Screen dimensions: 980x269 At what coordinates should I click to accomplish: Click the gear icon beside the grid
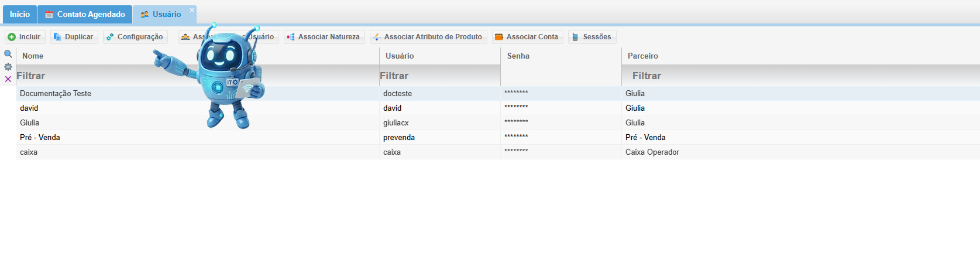(8, 67)
